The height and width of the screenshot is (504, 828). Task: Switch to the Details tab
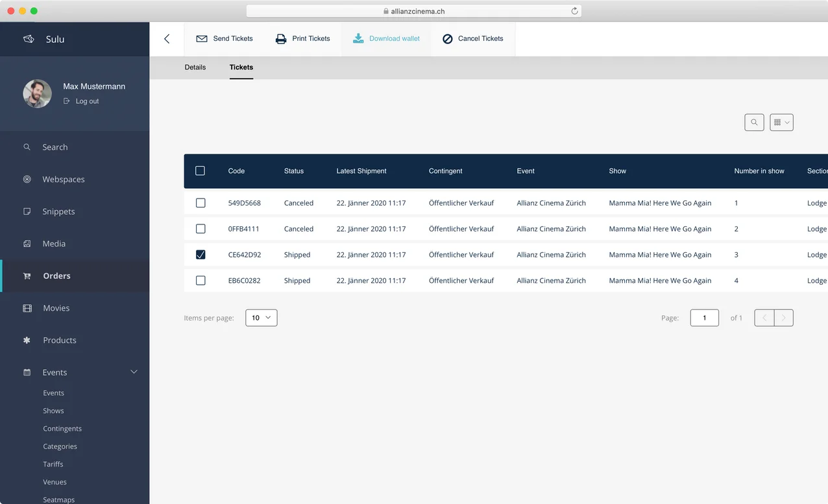(195, 67)
